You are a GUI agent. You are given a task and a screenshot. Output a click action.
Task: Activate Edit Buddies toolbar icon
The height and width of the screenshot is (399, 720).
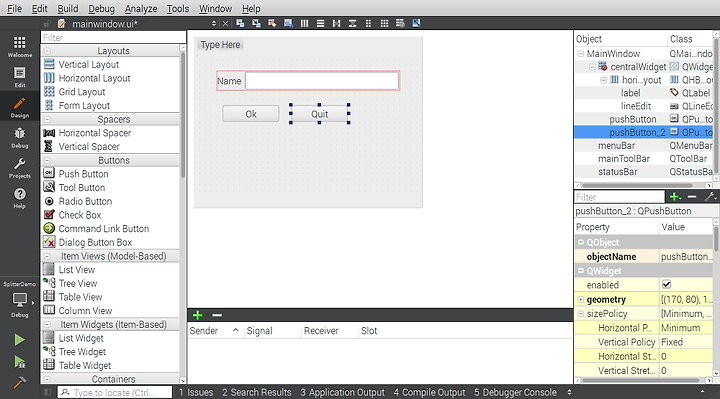(x=272, y=23)
